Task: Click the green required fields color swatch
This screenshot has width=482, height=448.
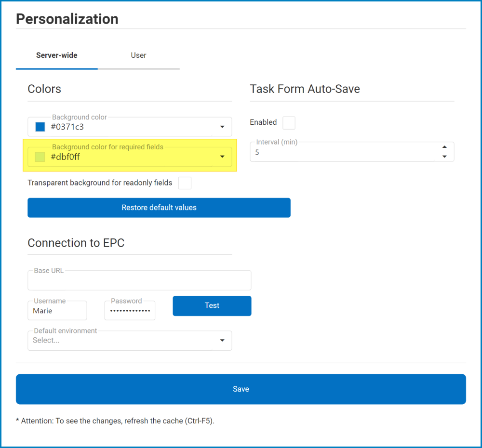Action: point(39,156)
